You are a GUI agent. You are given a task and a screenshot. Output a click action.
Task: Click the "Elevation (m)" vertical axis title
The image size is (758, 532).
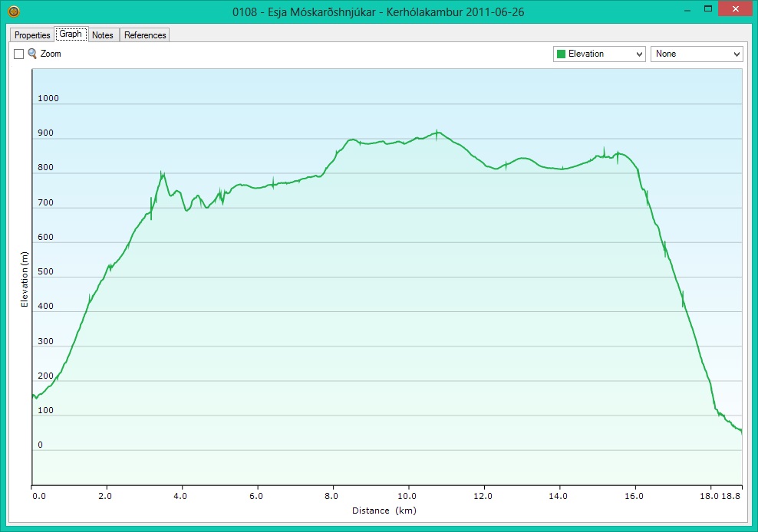pyautogui.click(x=25, y=279)
